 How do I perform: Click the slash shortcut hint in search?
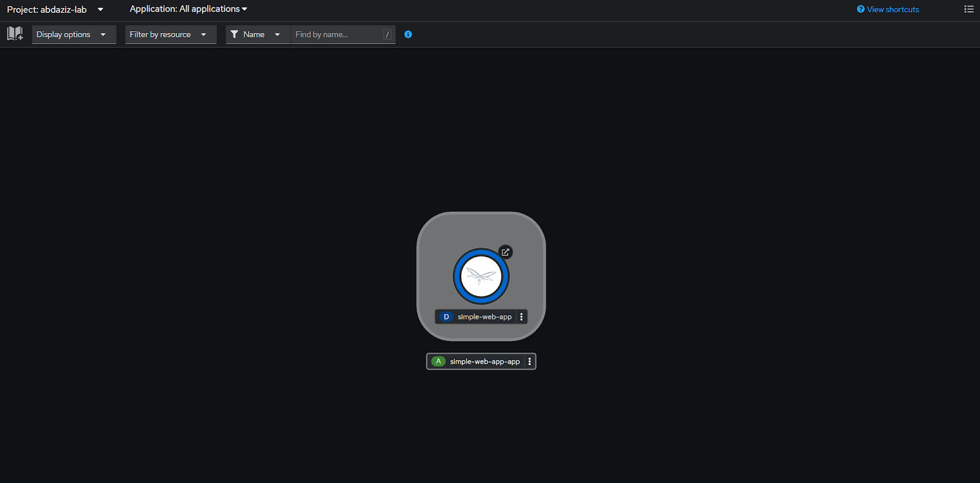pos(387,34)
